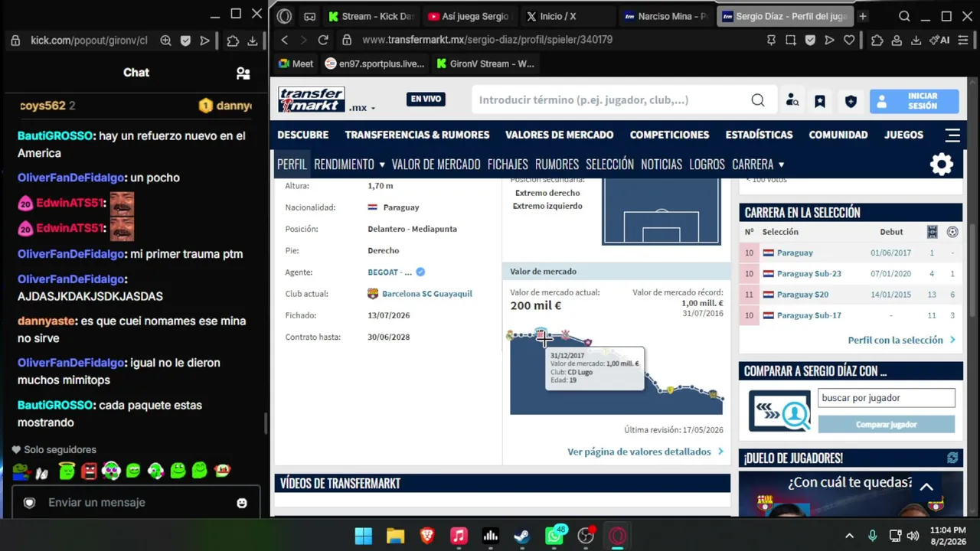Image resolution: width=980 pixels, height=551 pixels.
Task: Open the Transfermarkt player search icon
Action: (792, 100)
